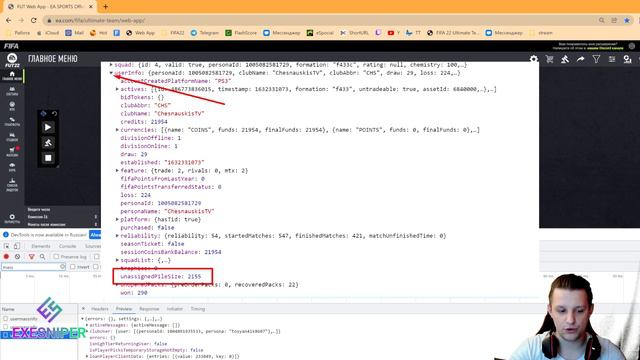Click the gavel icon in the floating panel
This screenshot has height=360, width=640.
click(48, 142)
